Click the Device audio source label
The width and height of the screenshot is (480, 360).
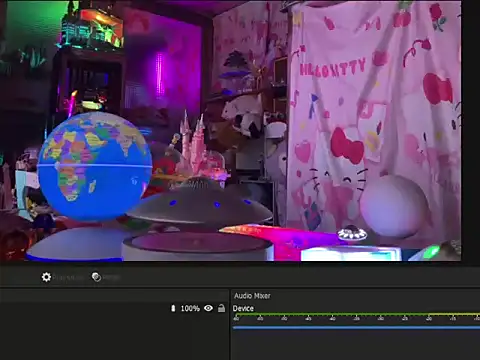pos(243,308)
